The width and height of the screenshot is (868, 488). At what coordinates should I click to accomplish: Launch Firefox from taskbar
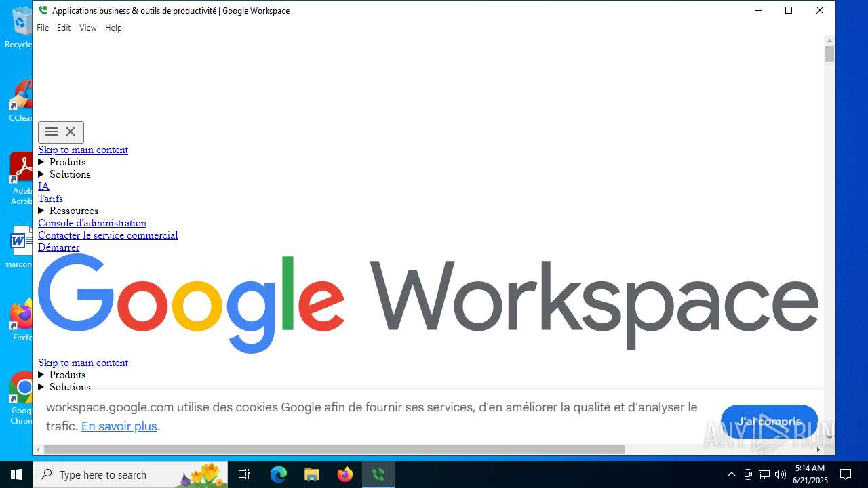pos(345,474)
